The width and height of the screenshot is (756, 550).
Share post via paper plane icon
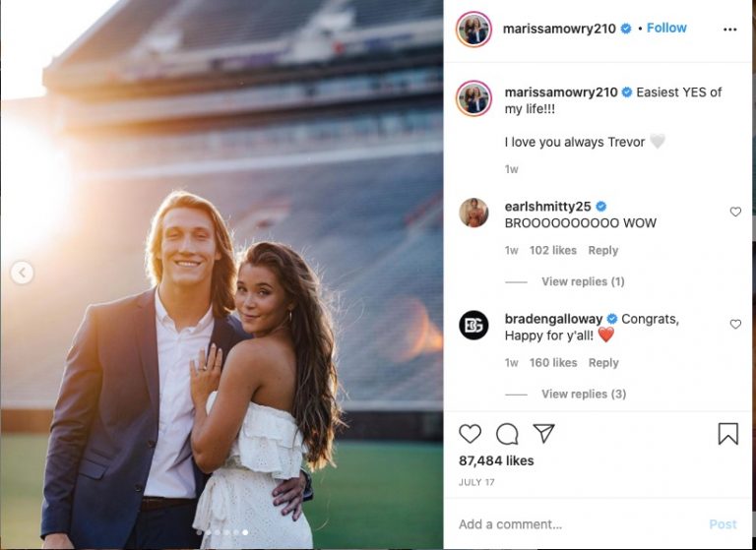543,433
